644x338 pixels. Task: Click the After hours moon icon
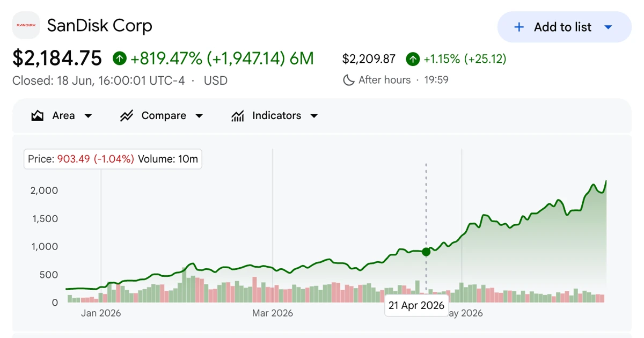(349, 80)
